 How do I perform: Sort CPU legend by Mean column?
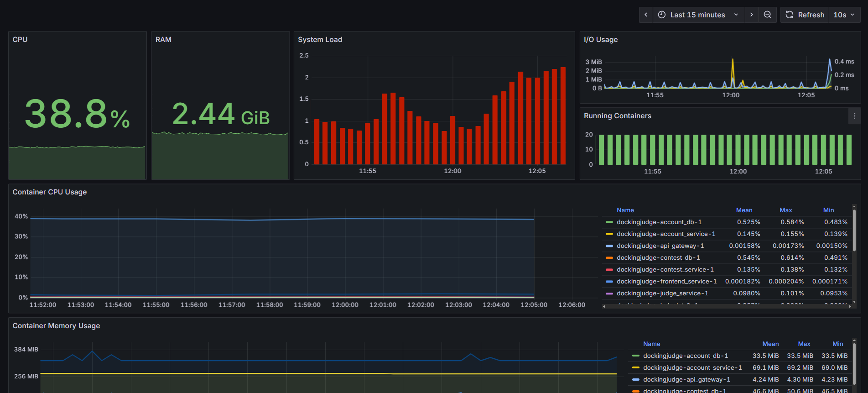click(744, 210)
